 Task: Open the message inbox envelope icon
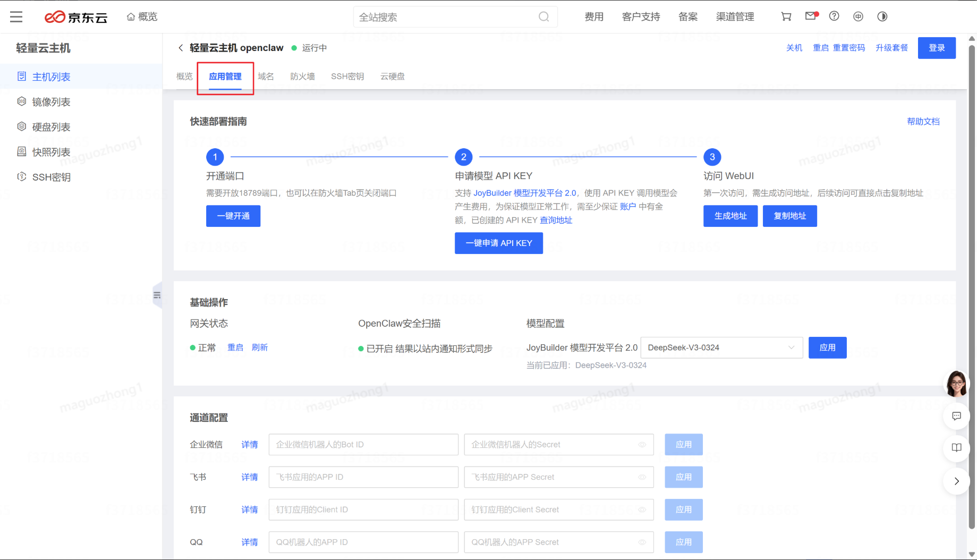pos(810,16)
